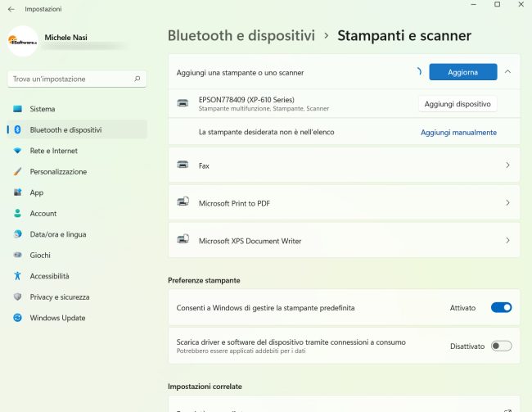Go to Rete e Internet settings
Viewport: 532px width, 412px height.
(77, 151)
